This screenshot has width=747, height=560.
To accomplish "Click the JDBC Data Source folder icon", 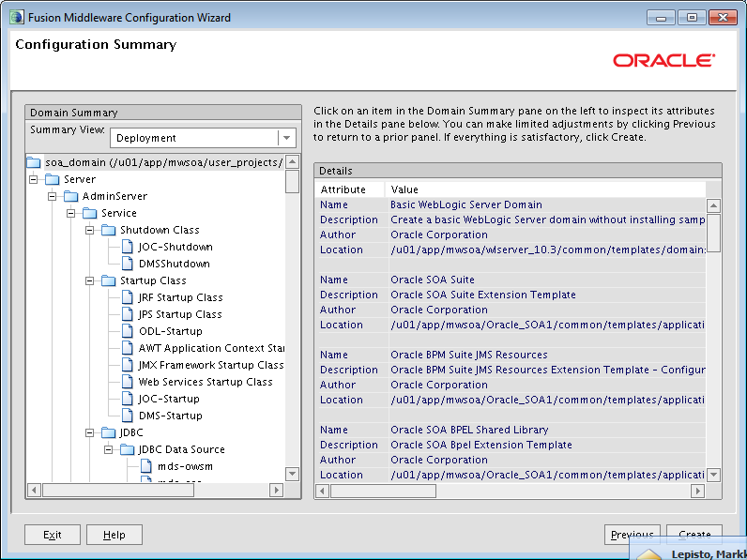I will tap(127, 449).
